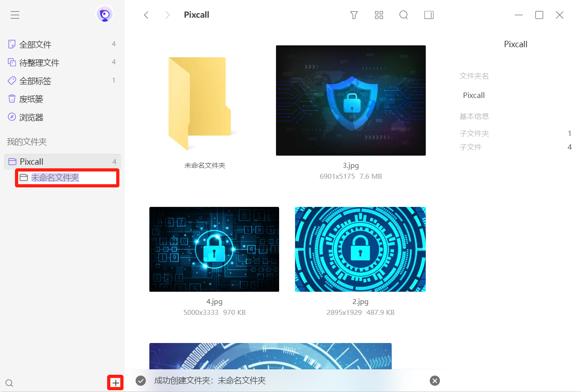Go forward with the right arrow

coord(167,15)
